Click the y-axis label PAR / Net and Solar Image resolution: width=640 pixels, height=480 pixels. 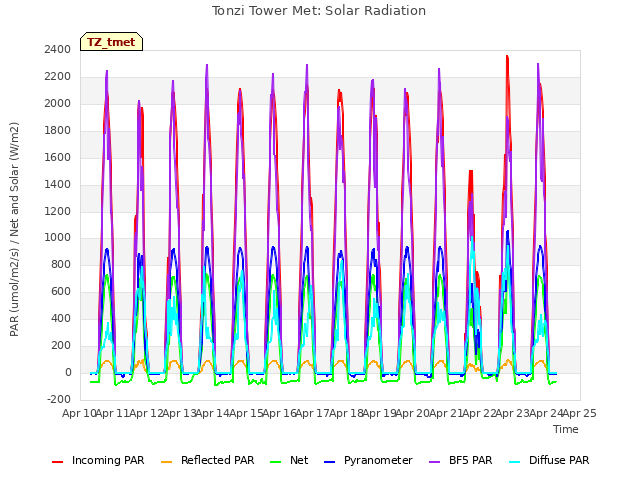coord(14,229)
